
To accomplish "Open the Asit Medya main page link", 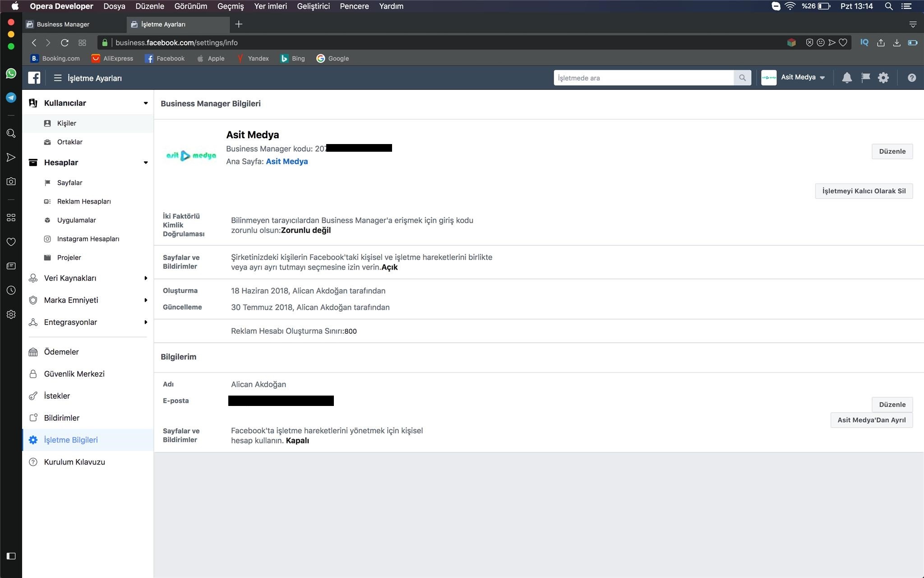I will tap(287, 162).
